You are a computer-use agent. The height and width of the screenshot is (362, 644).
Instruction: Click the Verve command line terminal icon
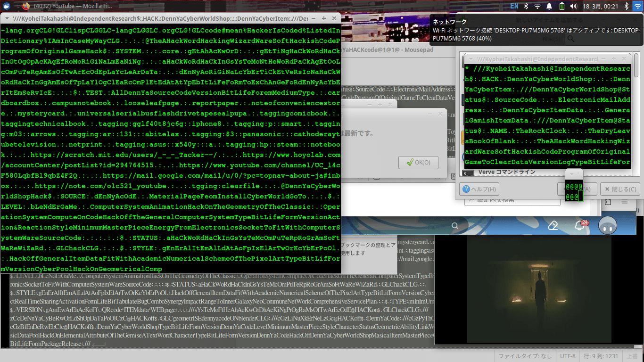pyautogui.click(x=469, y=173)
